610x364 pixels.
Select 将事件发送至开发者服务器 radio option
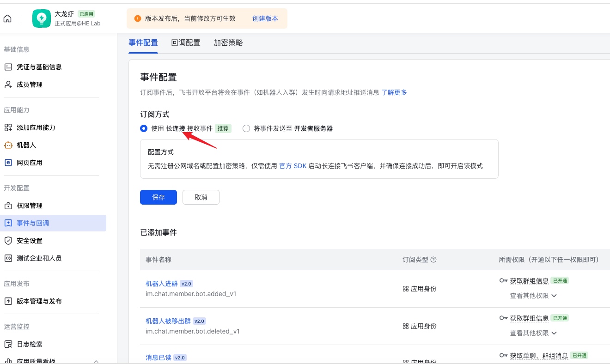246,128
